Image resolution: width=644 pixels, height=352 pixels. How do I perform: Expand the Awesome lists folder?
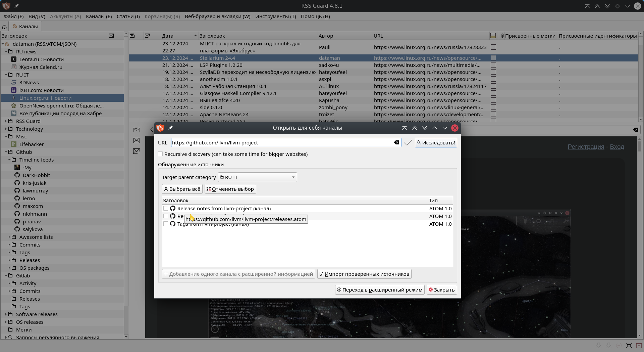point(9,237)
